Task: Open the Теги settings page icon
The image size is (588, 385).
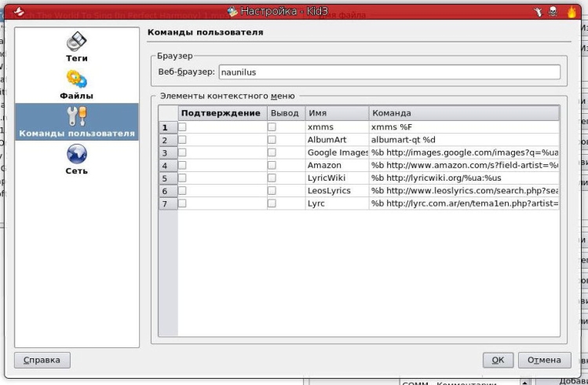Action: [77, 42]
